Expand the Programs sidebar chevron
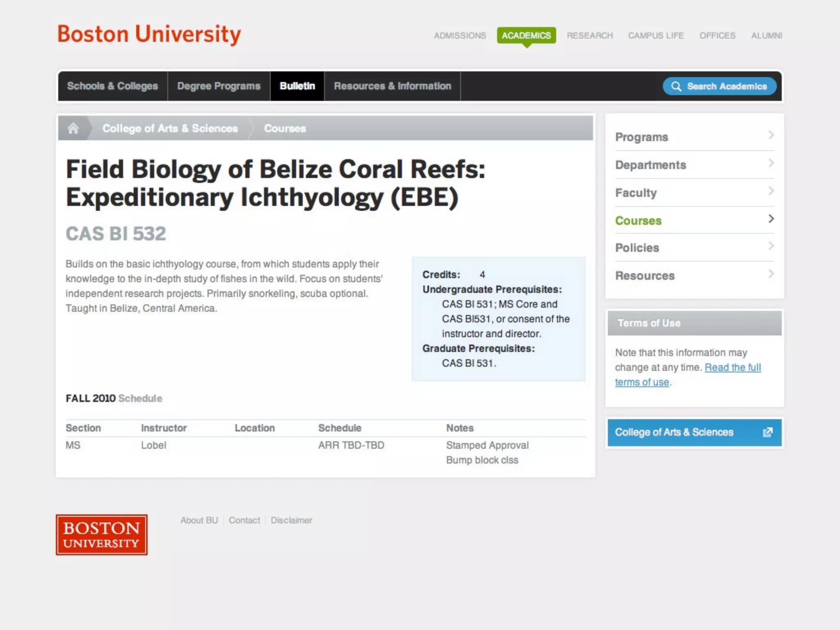840x630 pixels. pos(771,135)
